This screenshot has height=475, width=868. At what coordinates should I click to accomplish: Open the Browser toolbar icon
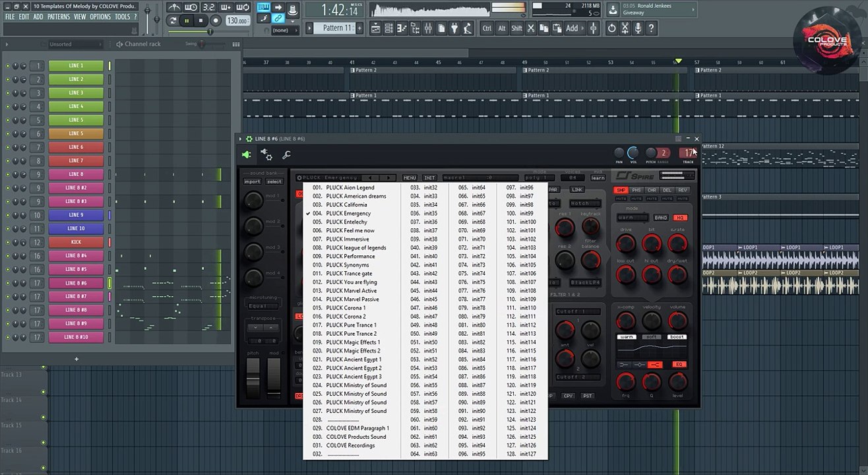click(x=415, y=28)
